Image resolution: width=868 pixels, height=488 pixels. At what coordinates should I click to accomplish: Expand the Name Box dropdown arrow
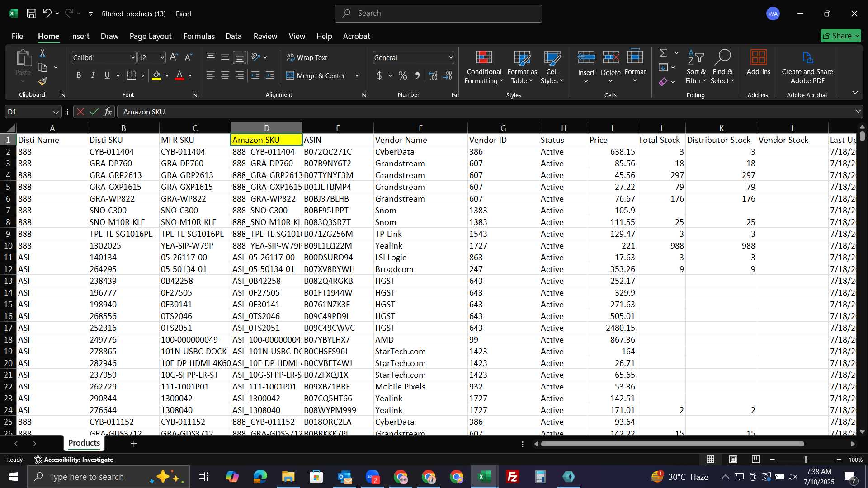click(56, 112)
